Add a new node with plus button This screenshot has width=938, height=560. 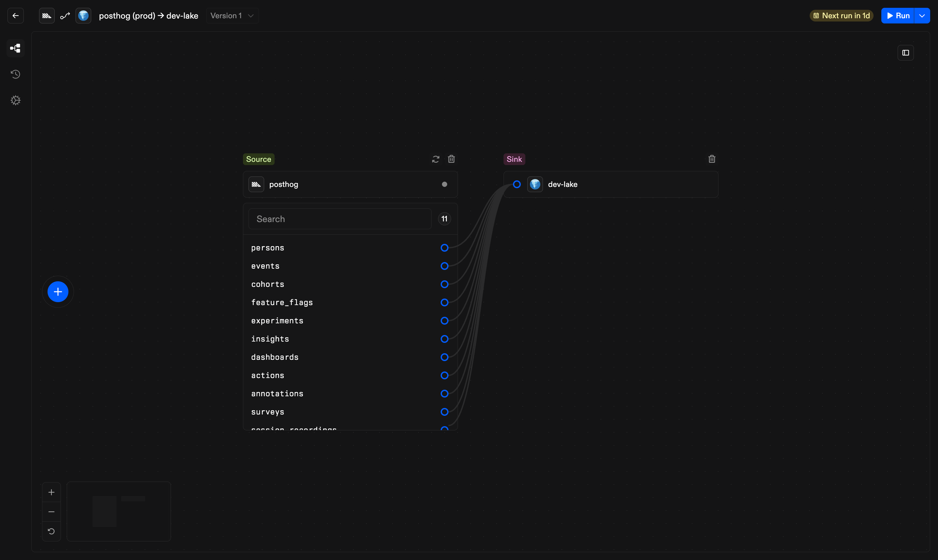[x=58, y=292]
